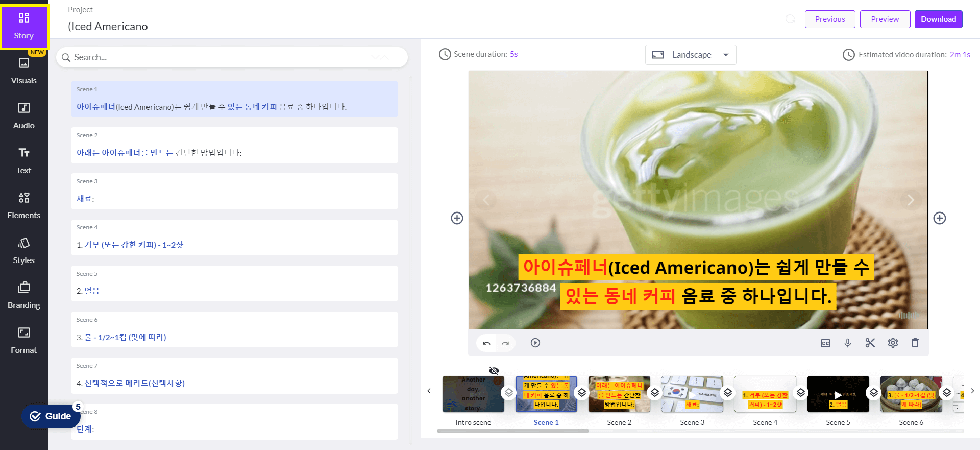The width and height of the screenshot is (980, 450).
Task: Click transition icon between Scene 5 and 6
Action: pos(874,393)
